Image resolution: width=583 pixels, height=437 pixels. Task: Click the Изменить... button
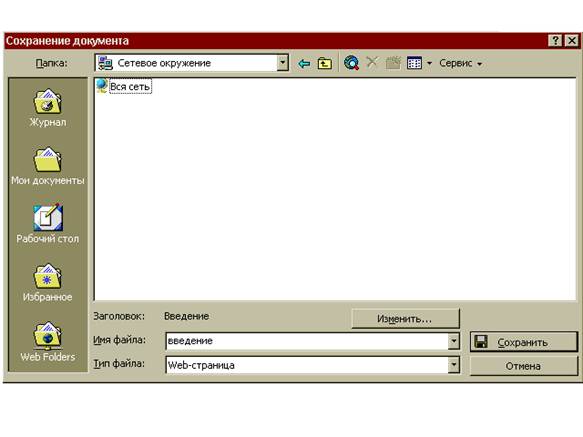pos(405,319)
